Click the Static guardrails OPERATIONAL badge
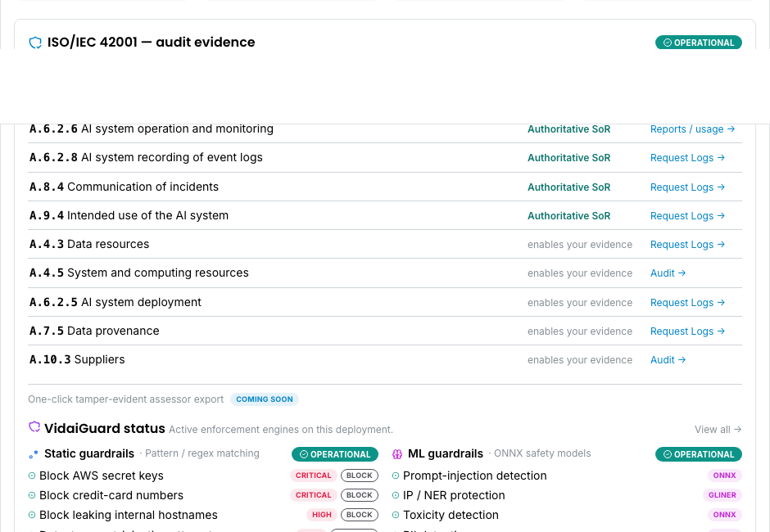770x532 pixels. 335,454
